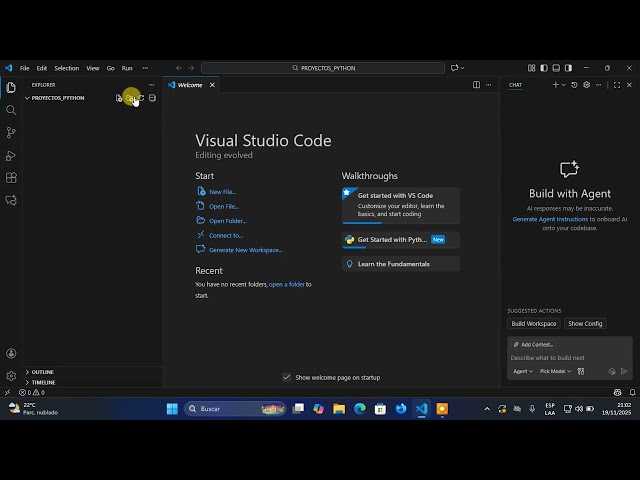Select the Welcome editor tab
The width and height of the screenshot is (640, 480).
coord(190,85)
